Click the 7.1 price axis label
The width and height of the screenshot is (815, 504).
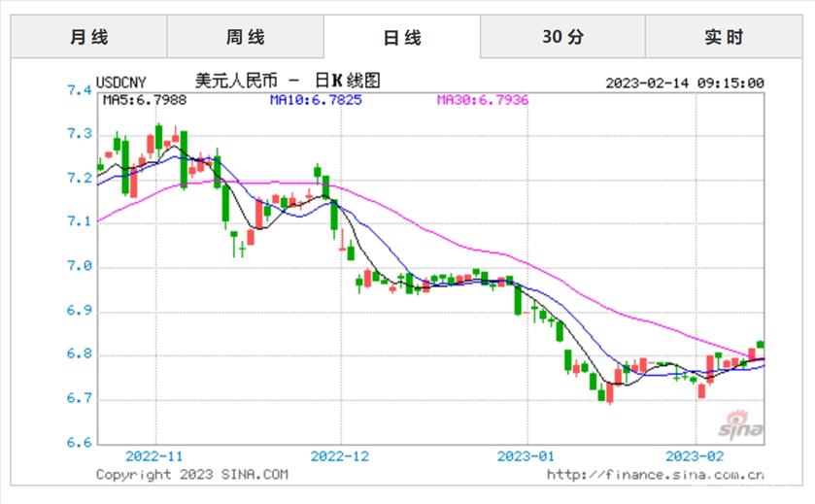point(80,221)
